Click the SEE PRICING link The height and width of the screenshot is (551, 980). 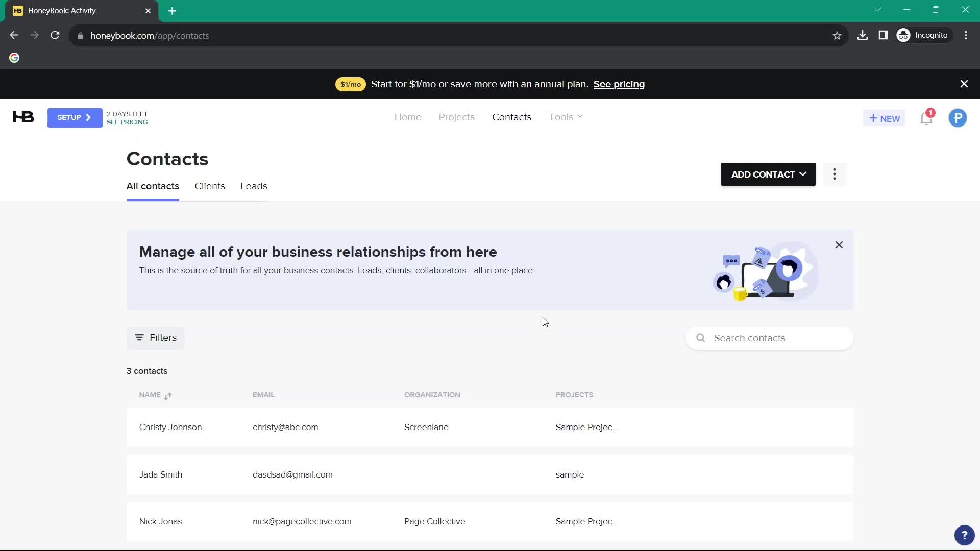[x=127, y=122]
